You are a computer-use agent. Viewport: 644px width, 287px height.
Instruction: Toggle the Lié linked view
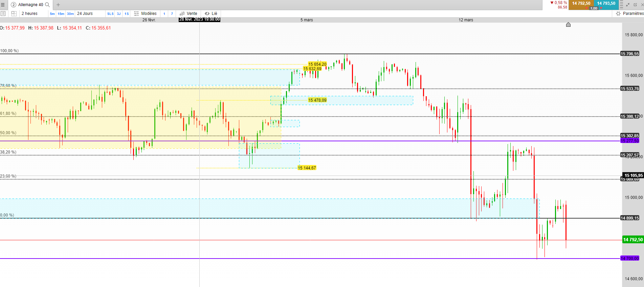click(211, 14)
